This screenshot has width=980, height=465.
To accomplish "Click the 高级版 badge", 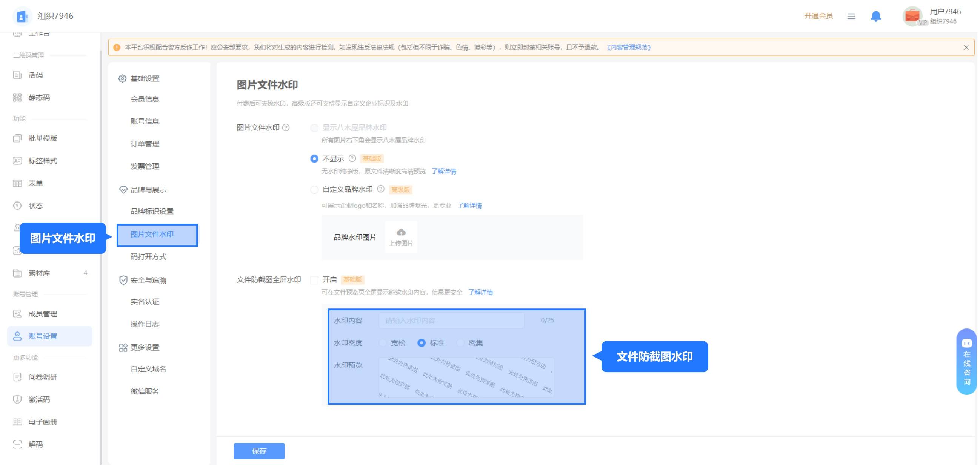I will click(401, 190).
